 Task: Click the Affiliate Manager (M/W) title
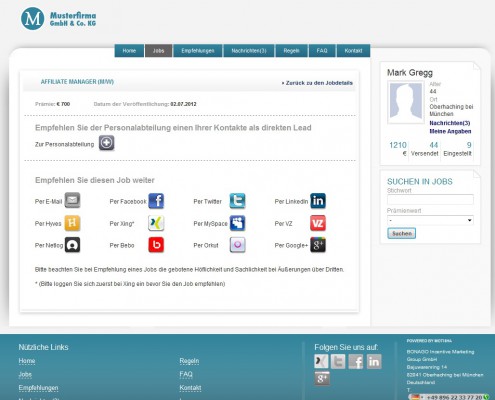[x=77, y=82]
